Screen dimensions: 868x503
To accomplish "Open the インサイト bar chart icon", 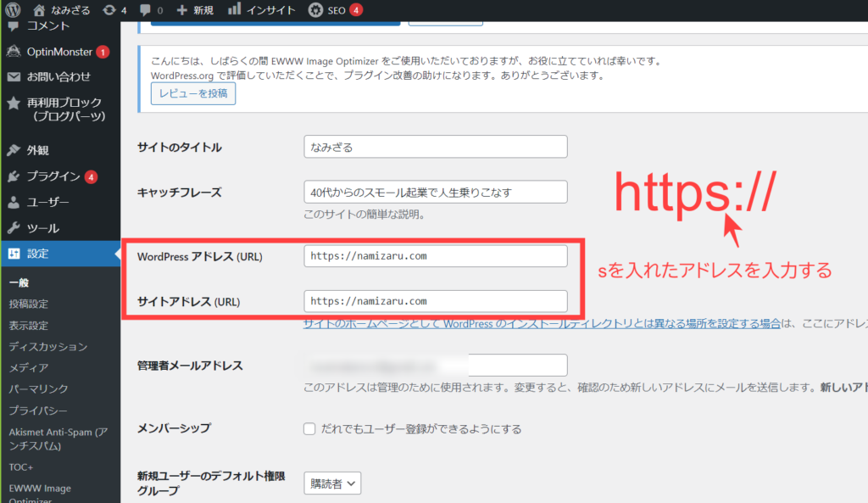I will [x=235, y=8].
